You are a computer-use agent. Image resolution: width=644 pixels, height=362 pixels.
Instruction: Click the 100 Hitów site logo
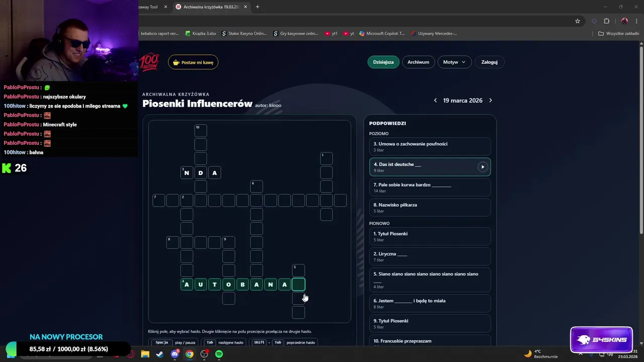(149, 62)
